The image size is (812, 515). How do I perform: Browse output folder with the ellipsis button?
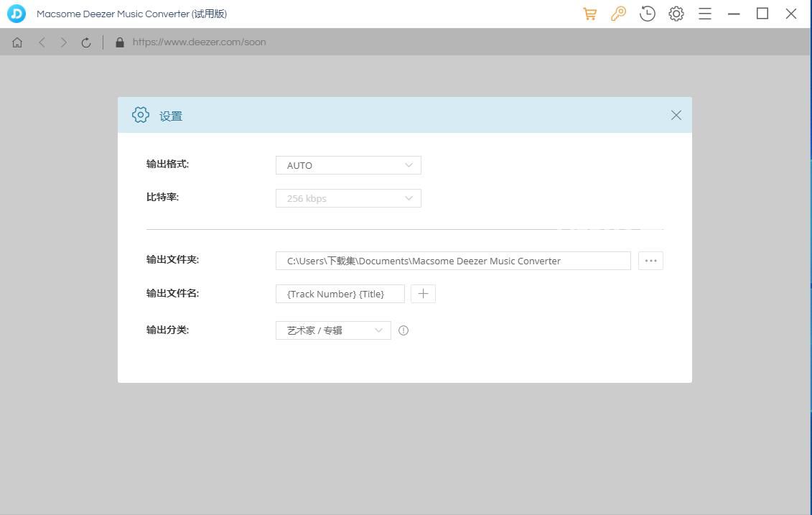coord(650,261)
